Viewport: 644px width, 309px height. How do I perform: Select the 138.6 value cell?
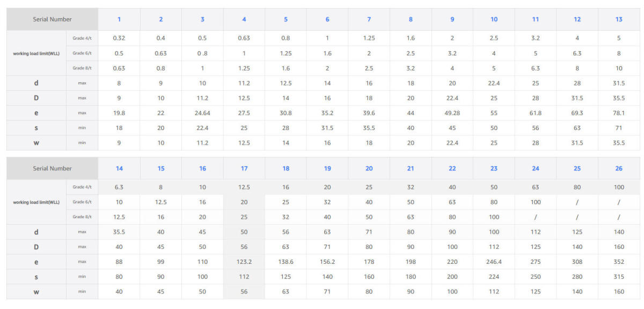tap(286, 262)
